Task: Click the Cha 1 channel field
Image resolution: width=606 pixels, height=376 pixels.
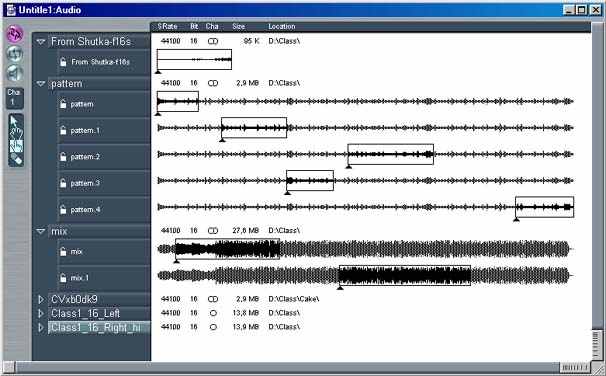Action: tap(14, 97)
